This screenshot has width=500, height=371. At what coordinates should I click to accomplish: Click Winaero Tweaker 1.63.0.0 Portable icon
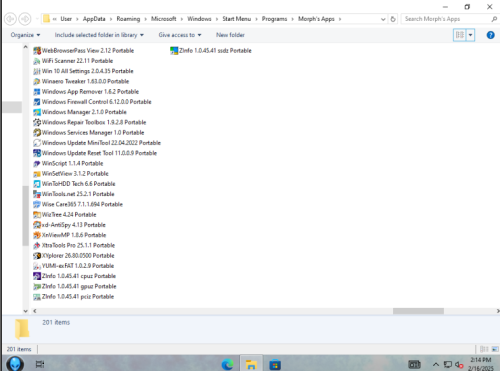click(37, 81)
